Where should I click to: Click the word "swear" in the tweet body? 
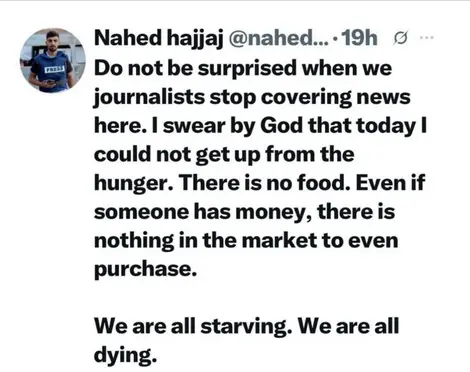[x=194, y=127]
